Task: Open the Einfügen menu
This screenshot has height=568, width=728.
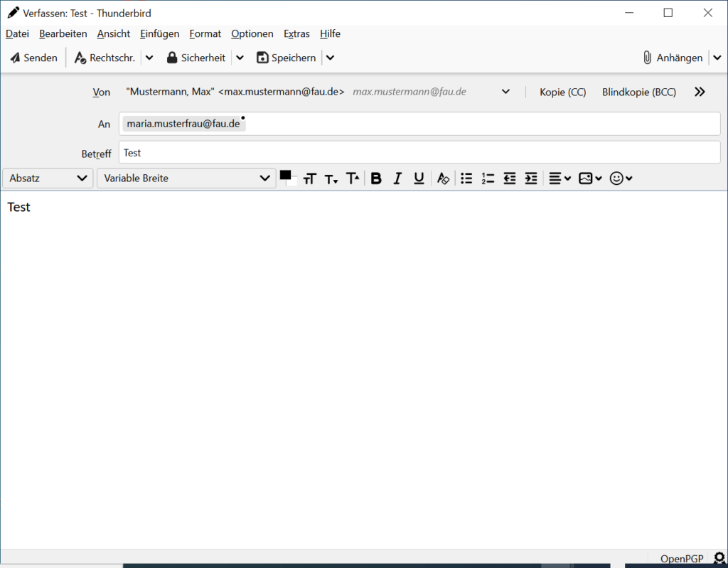Action: 159,33
